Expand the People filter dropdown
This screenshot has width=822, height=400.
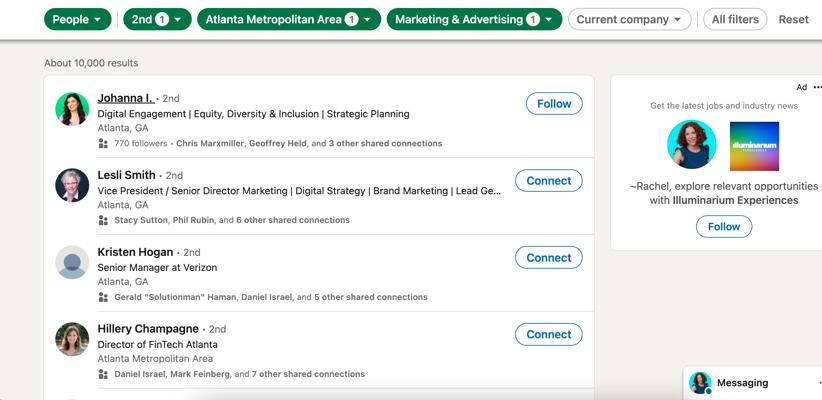(x=77, y=19)
